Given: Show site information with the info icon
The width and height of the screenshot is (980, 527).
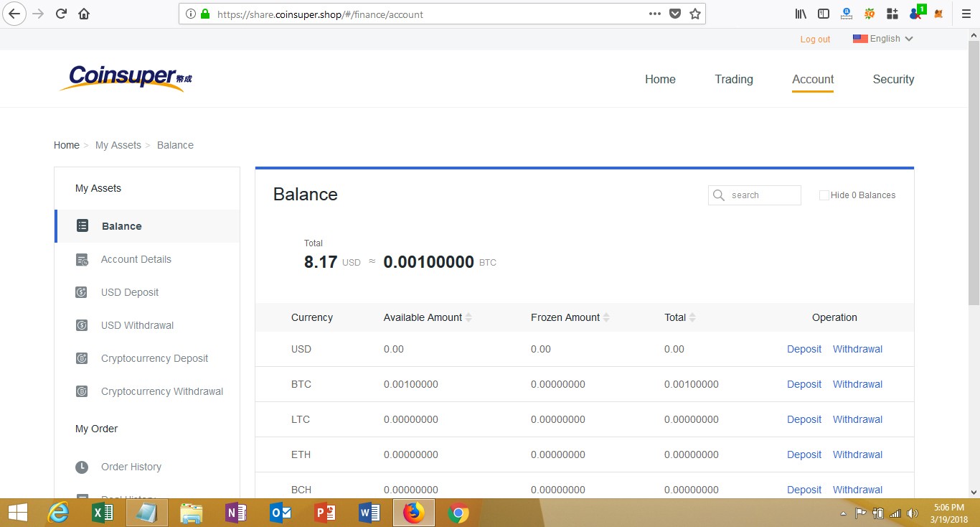Looking at the screenshot, I should coord(190,14).
